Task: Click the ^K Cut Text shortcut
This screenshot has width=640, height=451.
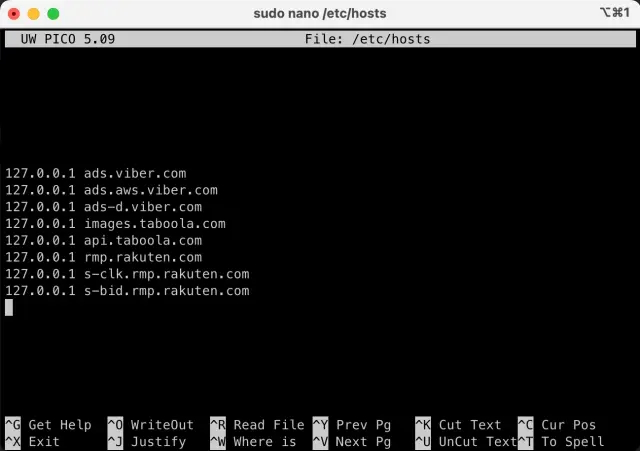Action: point(458,425)
